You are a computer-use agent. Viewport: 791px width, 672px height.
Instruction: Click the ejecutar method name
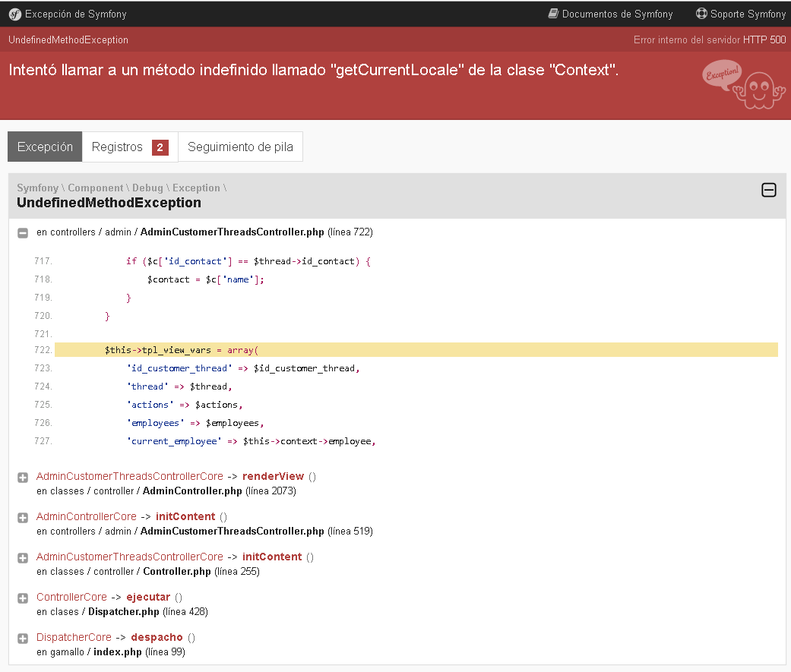click(x=148, y=598)
